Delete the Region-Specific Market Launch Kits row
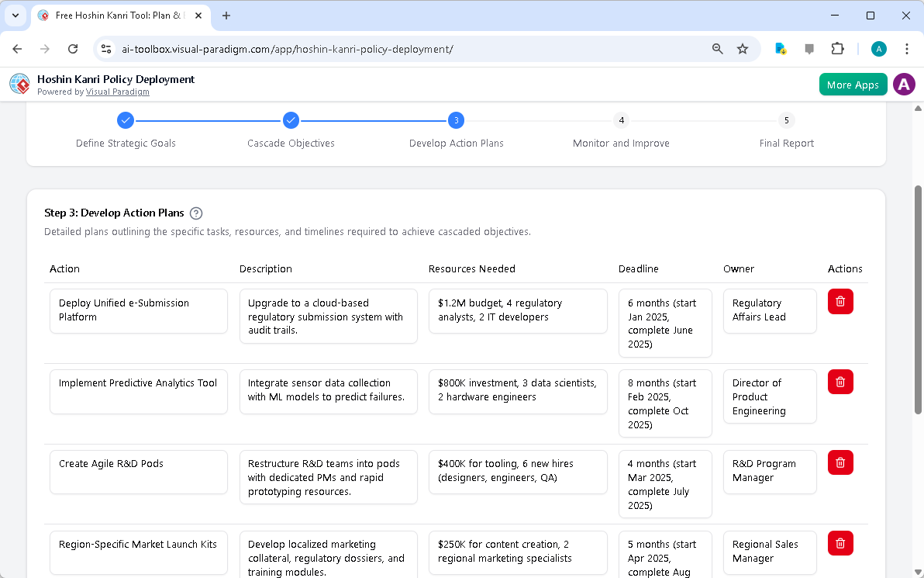This screenshot has width=924, height=578. (840, 543)
